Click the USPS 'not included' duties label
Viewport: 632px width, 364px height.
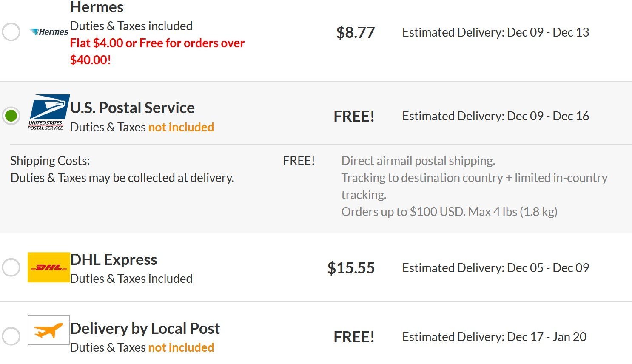pyautogui.click(x=181, y=127)
